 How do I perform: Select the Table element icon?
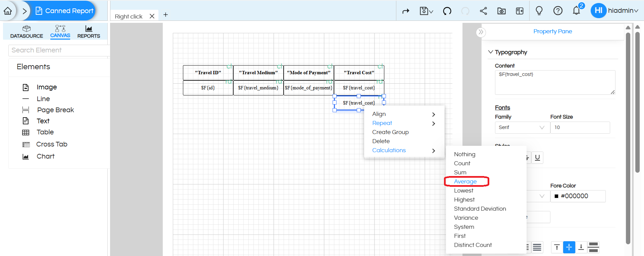coord(26,132)
